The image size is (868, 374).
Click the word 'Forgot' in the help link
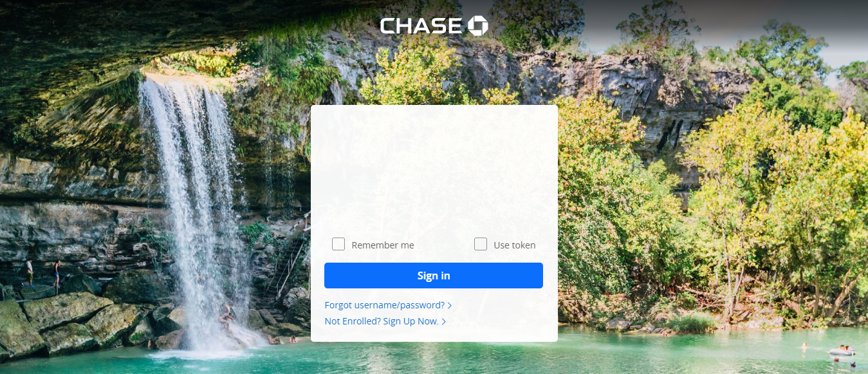(338, 305)
